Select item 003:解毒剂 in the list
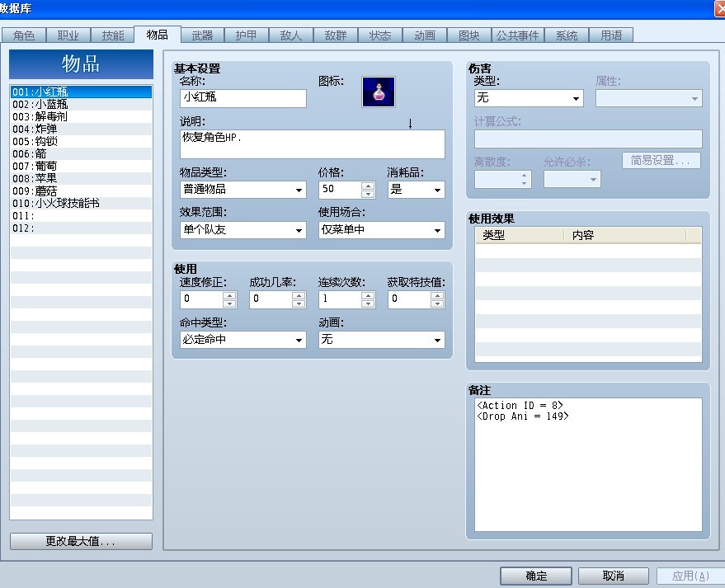The width and height of the screenshot is (725, 588). pos(81,116)
